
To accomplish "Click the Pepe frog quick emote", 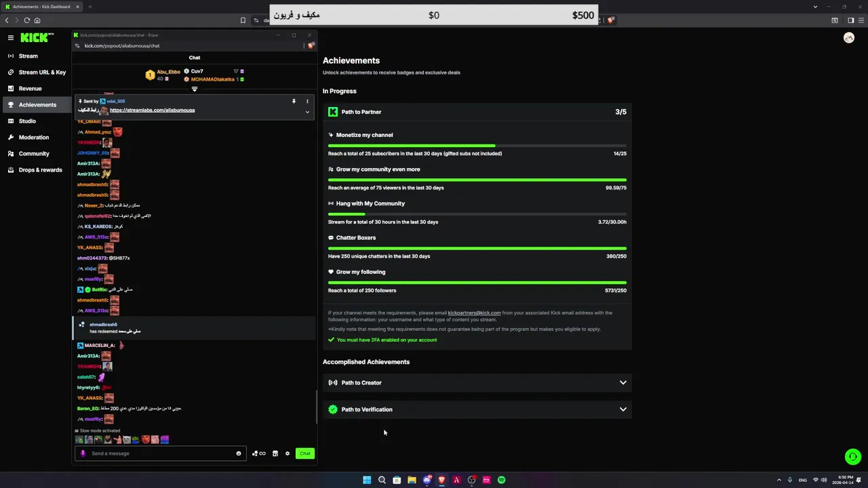I will click(x=136, y=440).
